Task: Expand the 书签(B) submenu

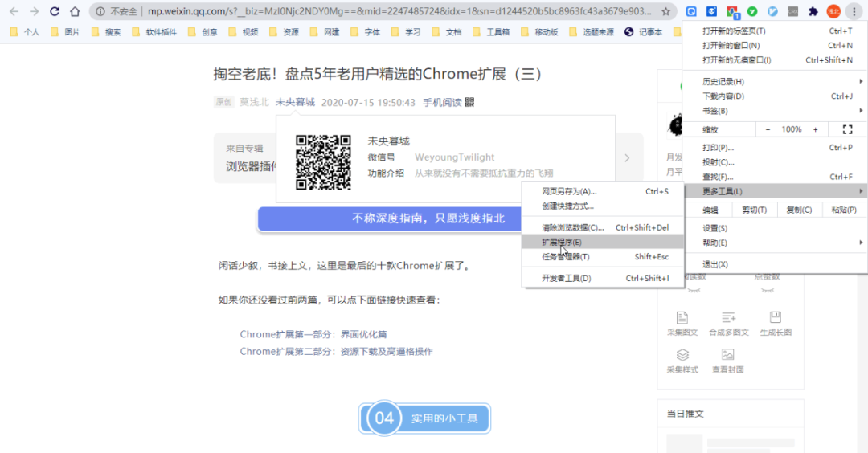Action: point(775,111)
